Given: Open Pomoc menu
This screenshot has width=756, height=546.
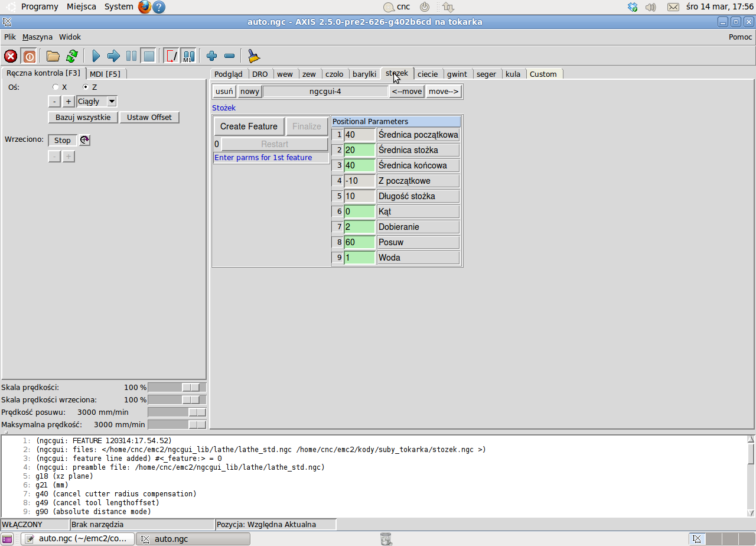Looking at the screenshot, I should [x=741, y=37].
